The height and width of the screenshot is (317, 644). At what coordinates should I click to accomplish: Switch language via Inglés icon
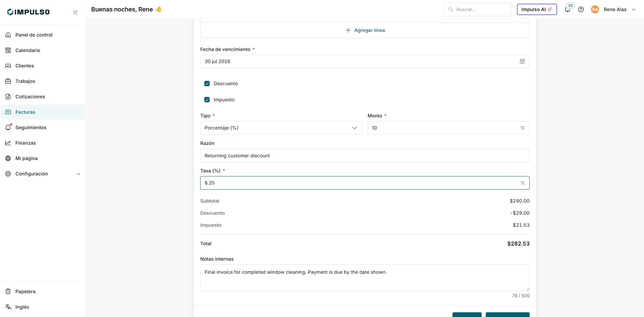[8, 307]
